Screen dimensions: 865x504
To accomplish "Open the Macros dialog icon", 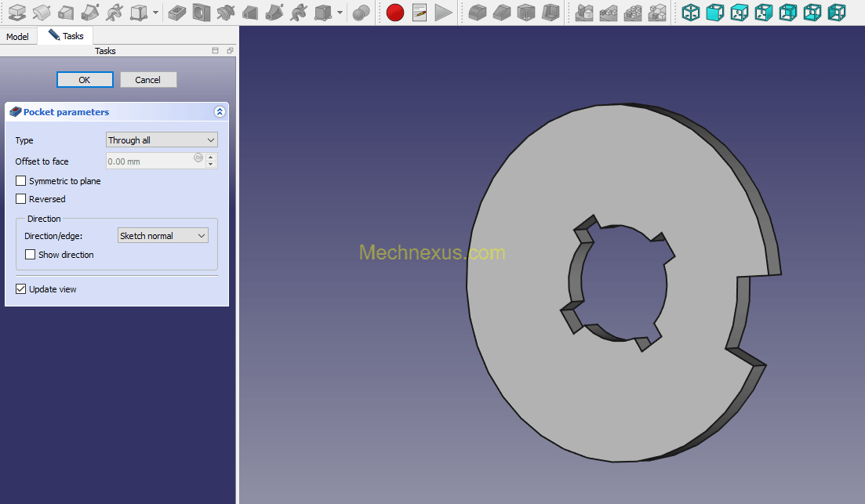I will [420, 13].
